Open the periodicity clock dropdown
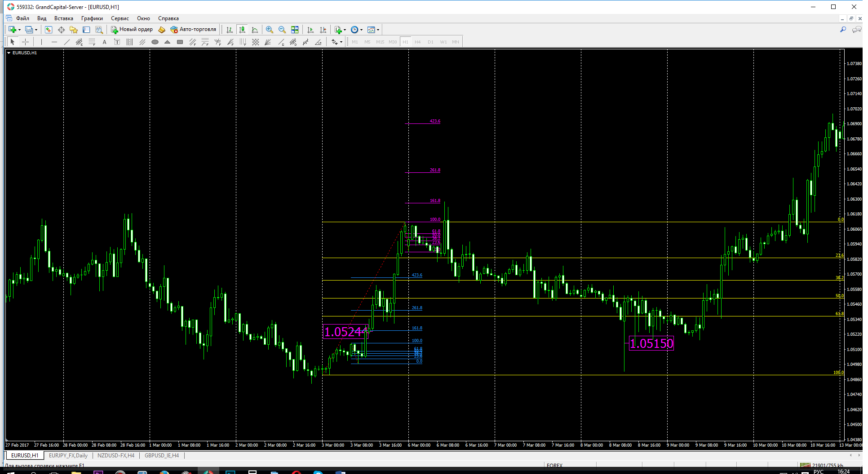The height and width of the screenshot is (474, 868). coord(361,30)
